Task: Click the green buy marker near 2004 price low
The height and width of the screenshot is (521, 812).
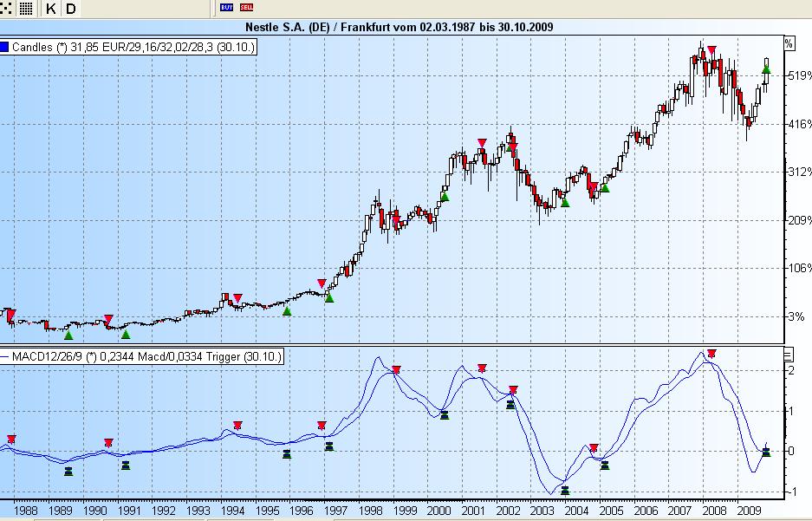Action: tap(565, 203)
